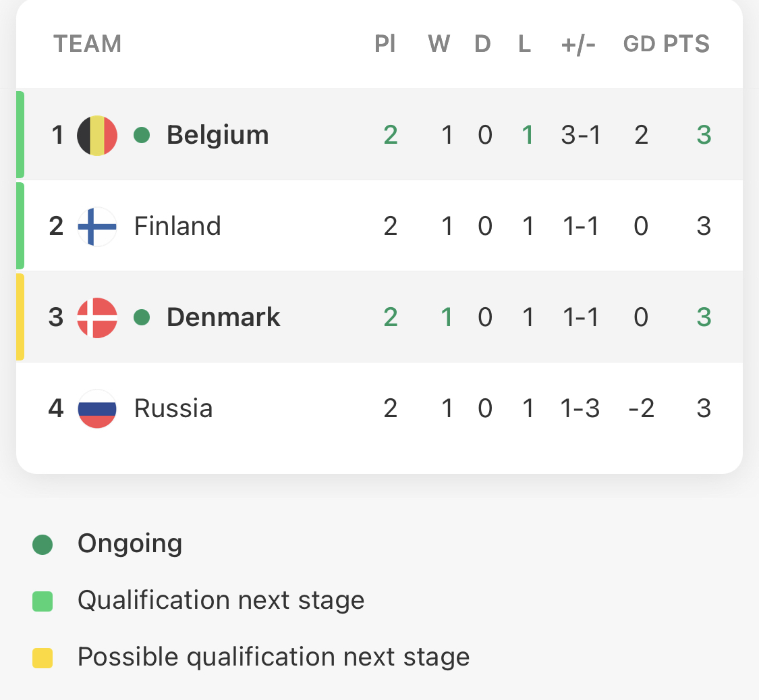Image resolution: width=759 pixels, height=700 pixels.
Task: Click the green Ongoing legend dot
Action: pos(43,545)
